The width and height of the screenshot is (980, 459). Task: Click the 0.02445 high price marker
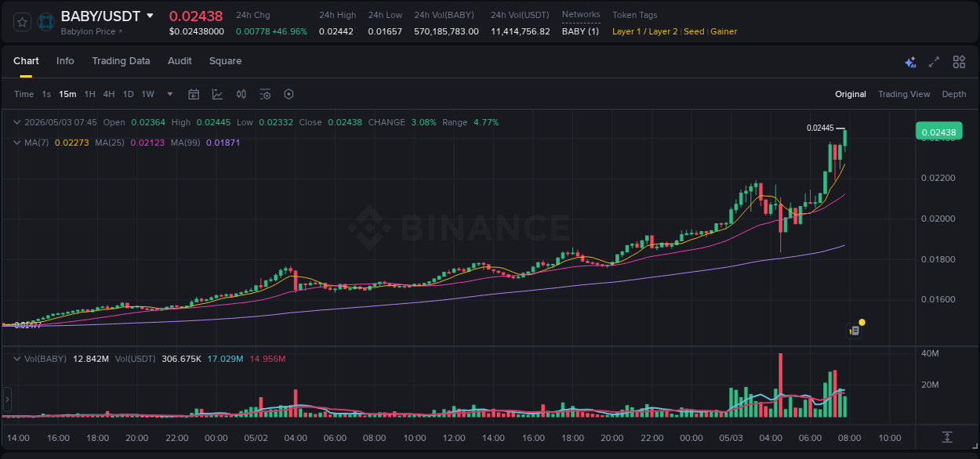click(x=819, y=128)
